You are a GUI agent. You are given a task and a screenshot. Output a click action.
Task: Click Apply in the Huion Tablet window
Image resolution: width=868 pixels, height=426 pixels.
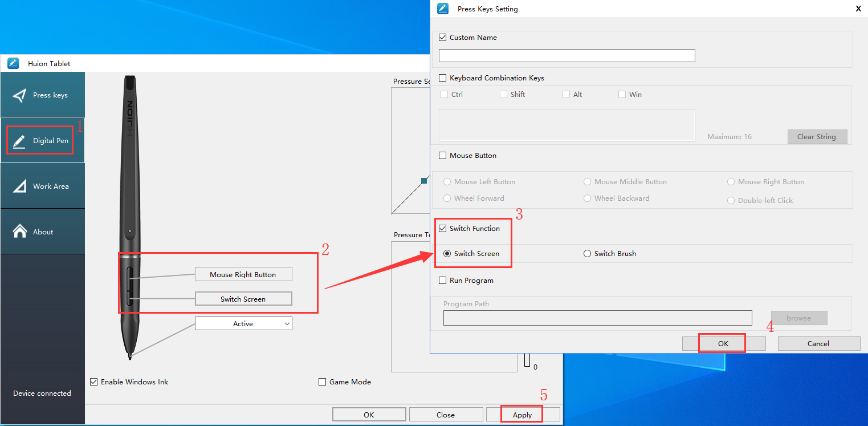click(523, 415)
